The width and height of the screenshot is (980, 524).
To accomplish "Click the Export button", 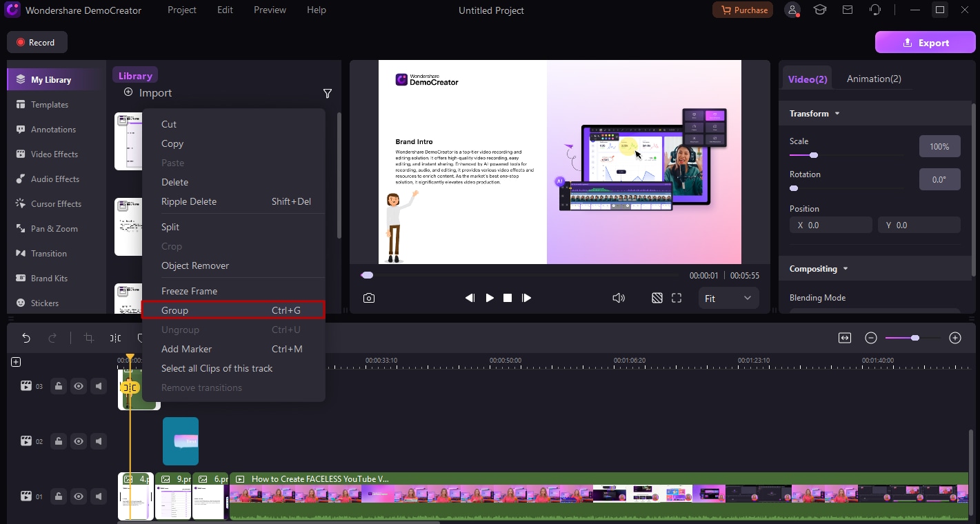I will [926, 43].
